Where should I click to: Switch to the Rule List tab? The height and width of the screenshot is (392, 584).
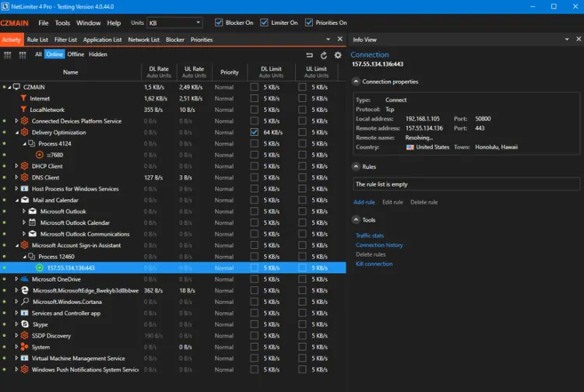click(x=37, y=40)
